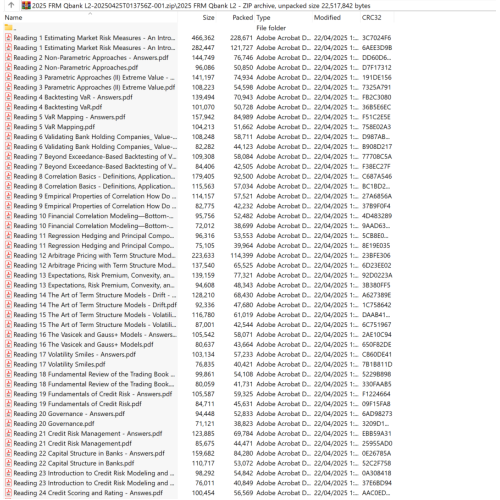This screenshot has height=500, width=500.
Task: Click the CRC32 value AAC0ED... of Reading 24
Action: click(376, 493)
